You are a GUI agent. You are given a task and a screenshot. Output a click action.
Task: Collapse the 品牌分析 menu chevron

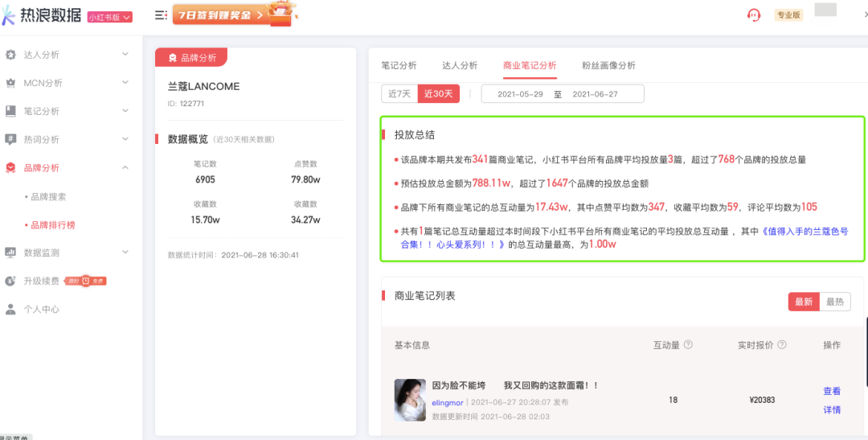coord(125,167)
